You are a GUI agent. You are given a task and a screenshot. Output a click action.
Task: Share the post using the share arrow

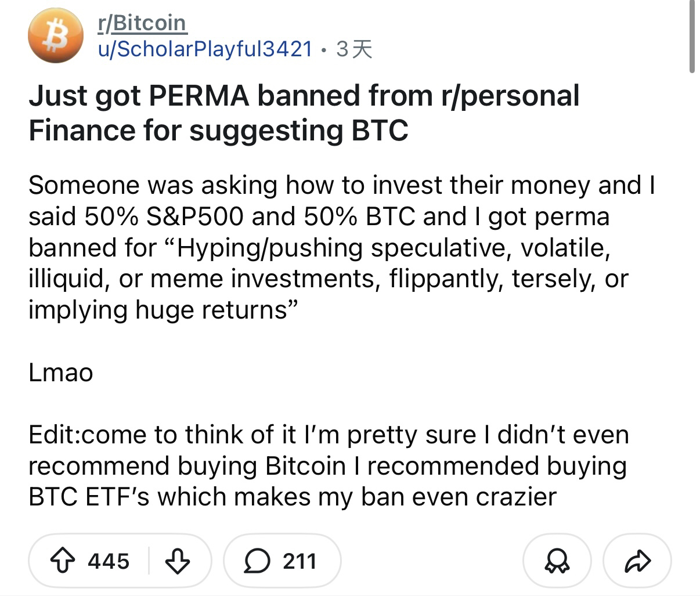pyautogui.click(x=637, y=561)
